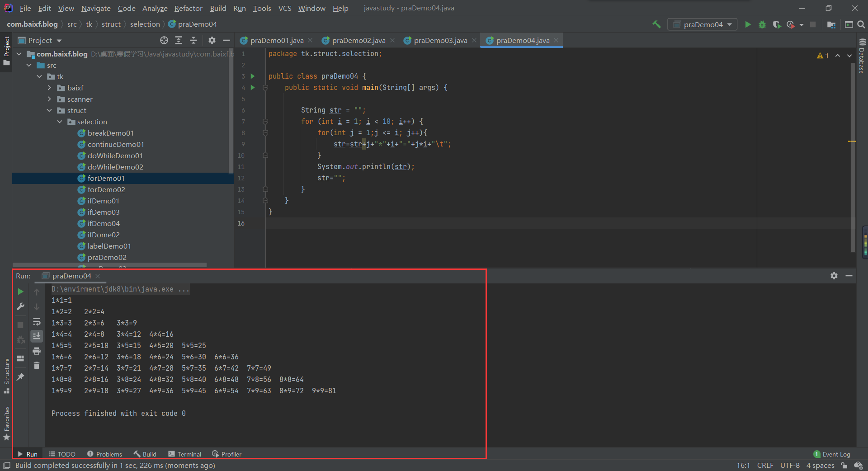Open the dropdown arrow next to the Profile icon

tap(802, 25)
